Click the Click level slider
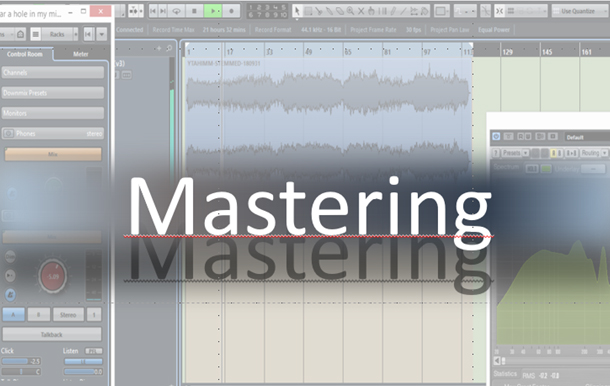Image resolution: width=610 pixels, height=386 pixels. point(21,361)
